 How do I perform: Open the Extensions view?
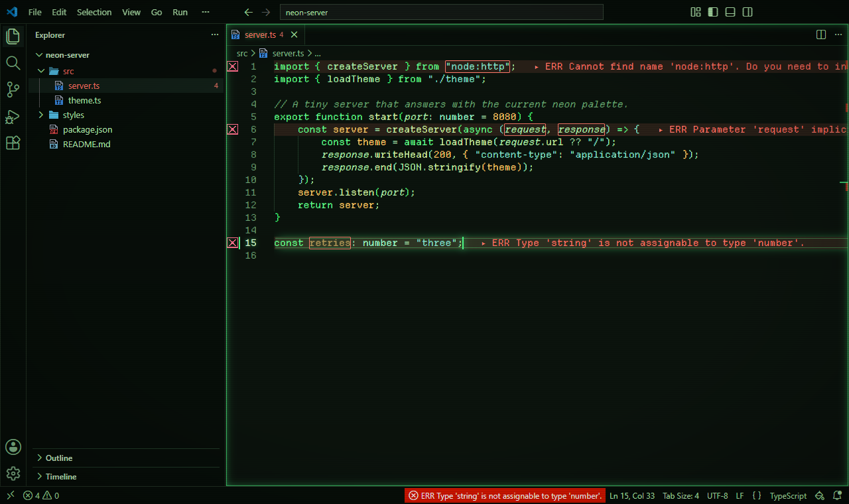(x=13, y=143)
